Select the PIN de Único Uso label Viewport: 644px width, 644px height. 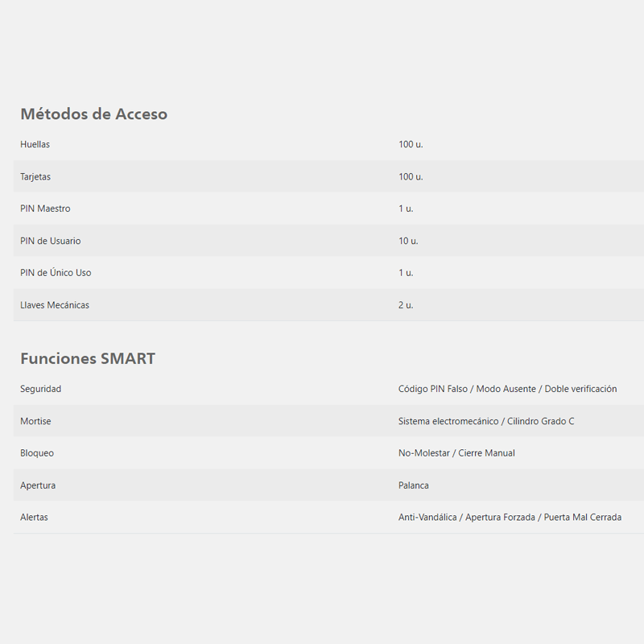pos(56,272)
